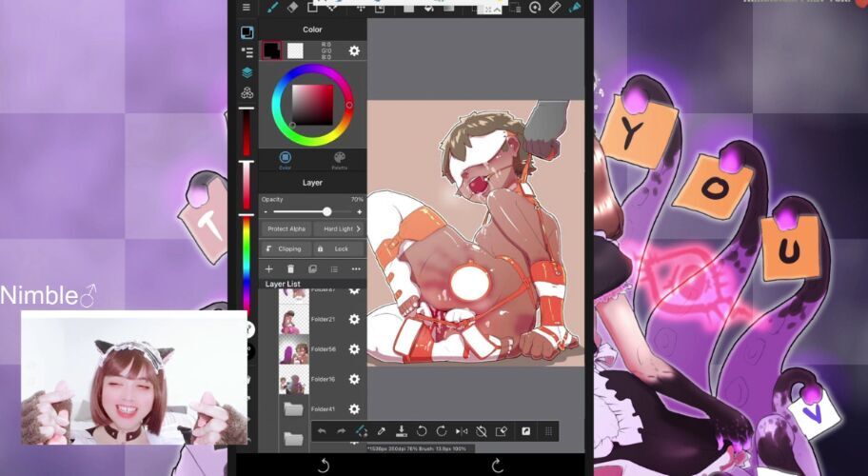
Task: Delete the layer using the trash icon
Action: point(290,269)
